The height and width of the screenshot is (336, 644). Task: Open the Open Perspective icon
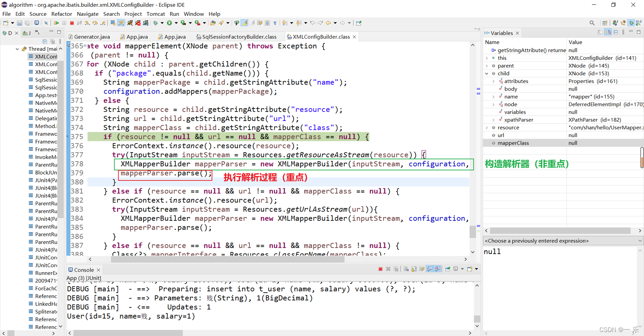point(605,23)
